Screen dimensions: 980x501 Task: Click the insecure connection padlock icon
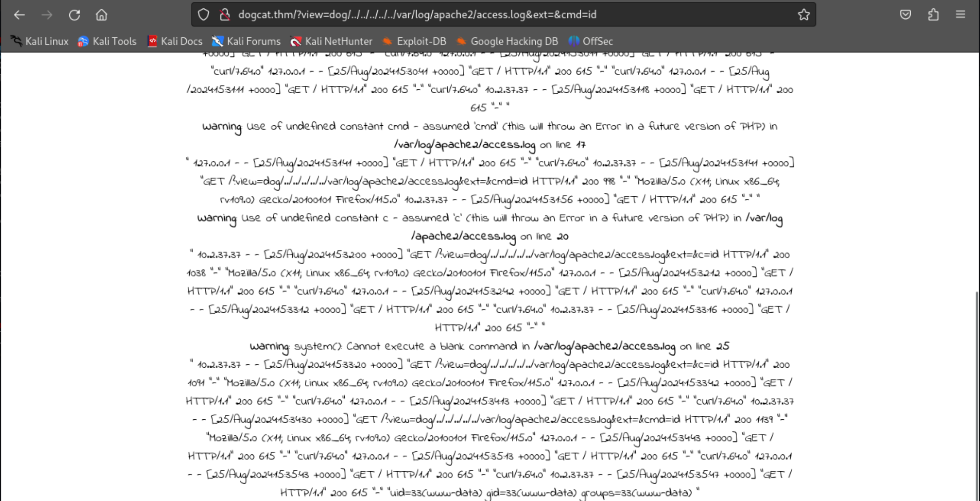pos(225,15)
